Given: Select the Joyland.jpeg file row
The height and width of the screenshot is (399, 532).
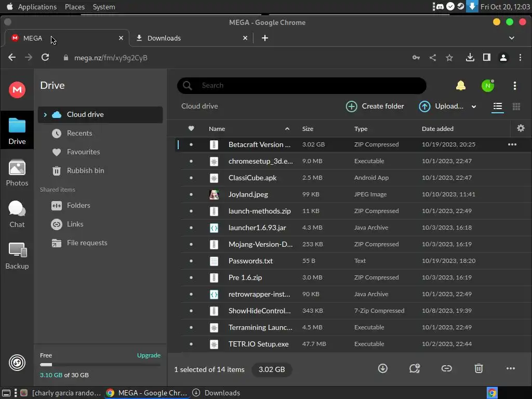Looking at the screenshot, I should click(353, 194).
